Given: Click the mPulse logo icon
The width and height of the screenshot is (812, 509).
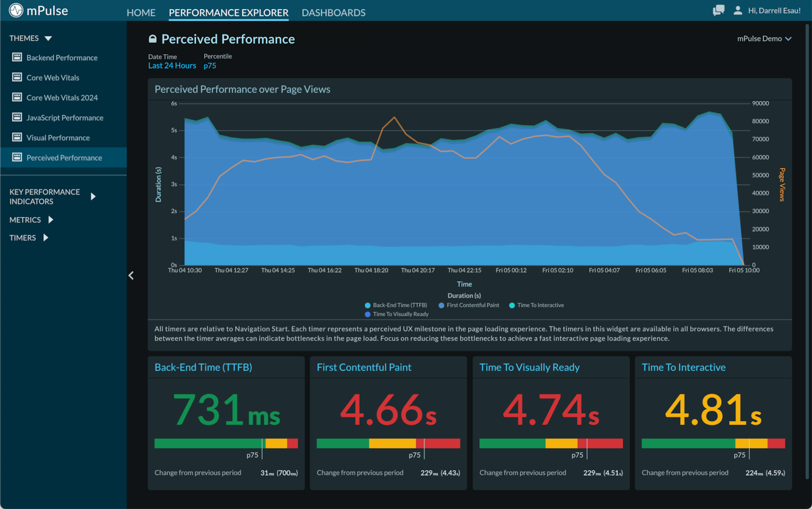Looking at the screenshot, I should coord(16,10).
